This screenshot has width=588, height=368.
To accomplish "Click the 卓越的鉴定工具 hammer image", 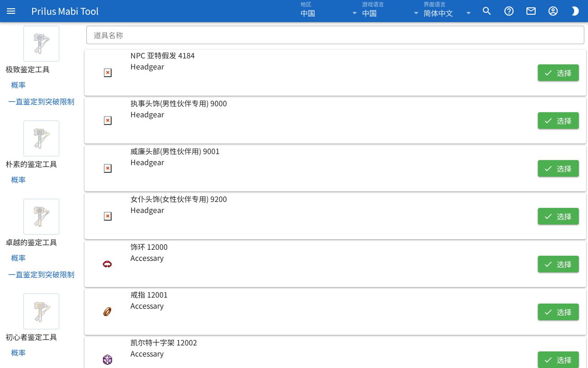I will coord(41,217).
